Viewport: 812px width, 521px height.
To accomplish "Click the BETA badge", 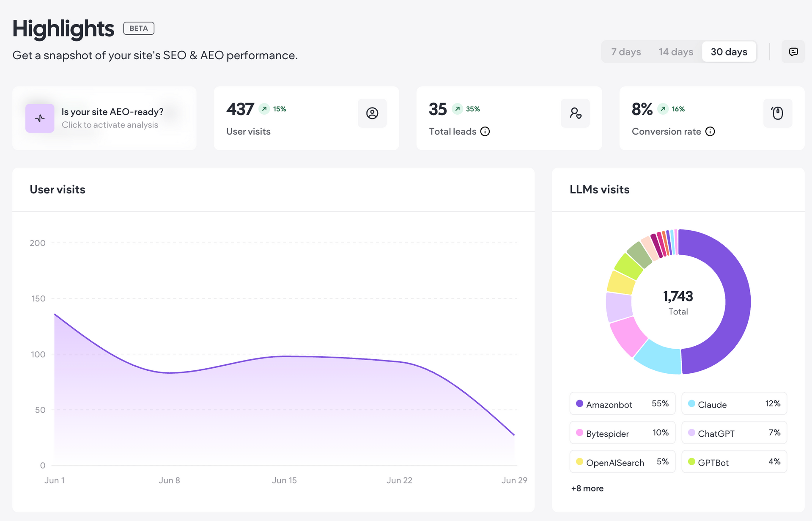I will (139, 28).
